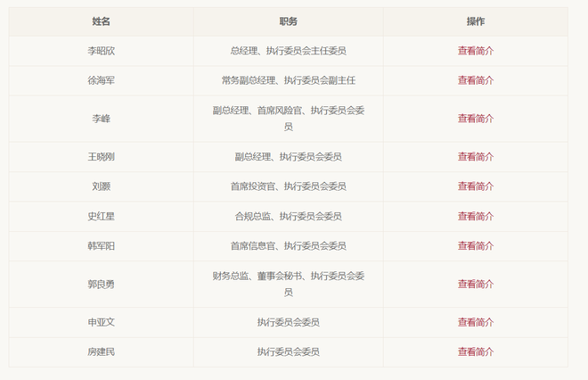
Task: Open 徐海军's 查看简介 profile link
Action: (x=475, y=80)
